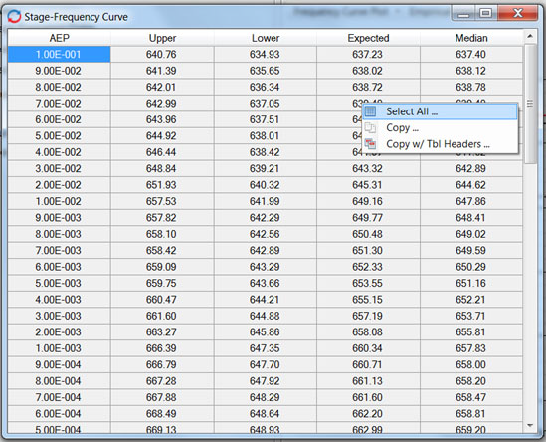
Task: Click the Select All grid icon
Action: pos(370,111)
